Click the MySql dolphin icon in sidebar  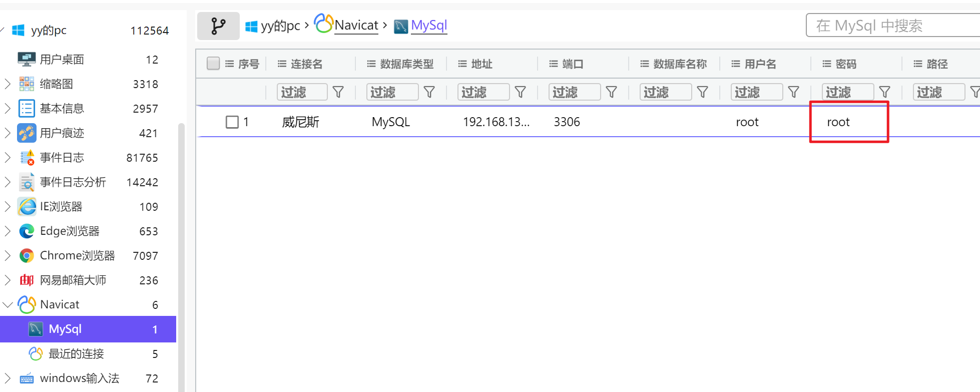36,329
